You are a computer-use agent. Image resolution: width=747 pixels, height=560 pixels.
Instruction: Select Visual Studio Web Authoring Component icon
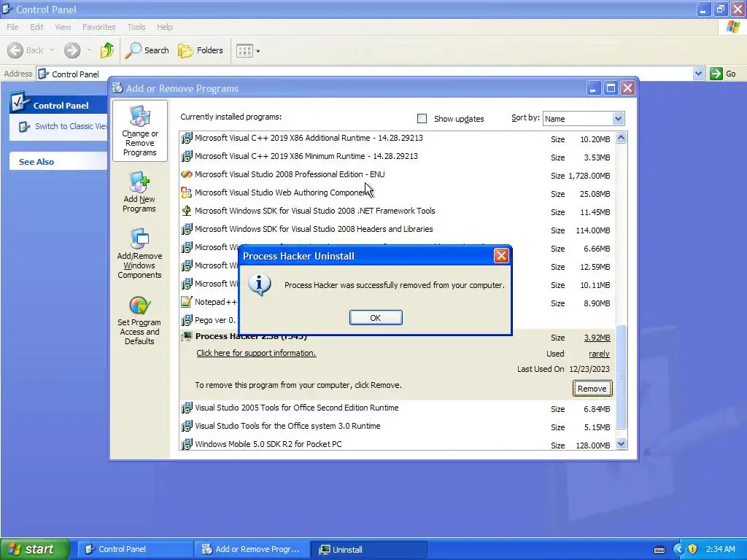(187, 192)
